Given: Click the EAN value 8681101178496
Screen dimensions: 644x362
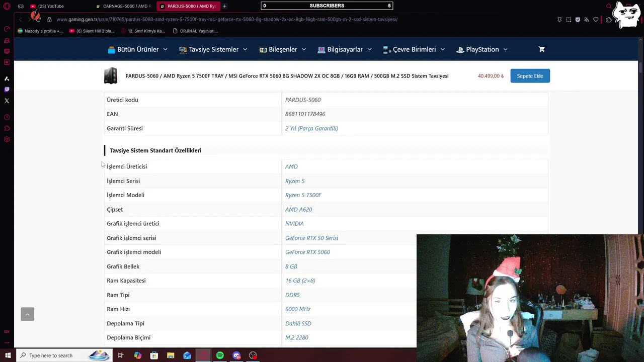Looking at the screenshot, I should coord(305,114).
